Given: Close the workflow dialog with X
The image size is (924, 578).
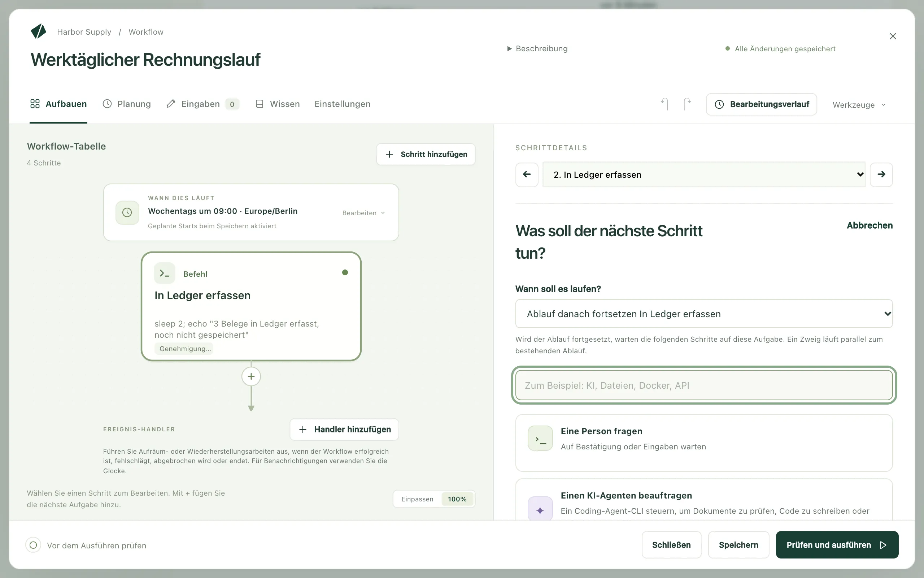Looking at the screenshot, I should pos(893,36).
